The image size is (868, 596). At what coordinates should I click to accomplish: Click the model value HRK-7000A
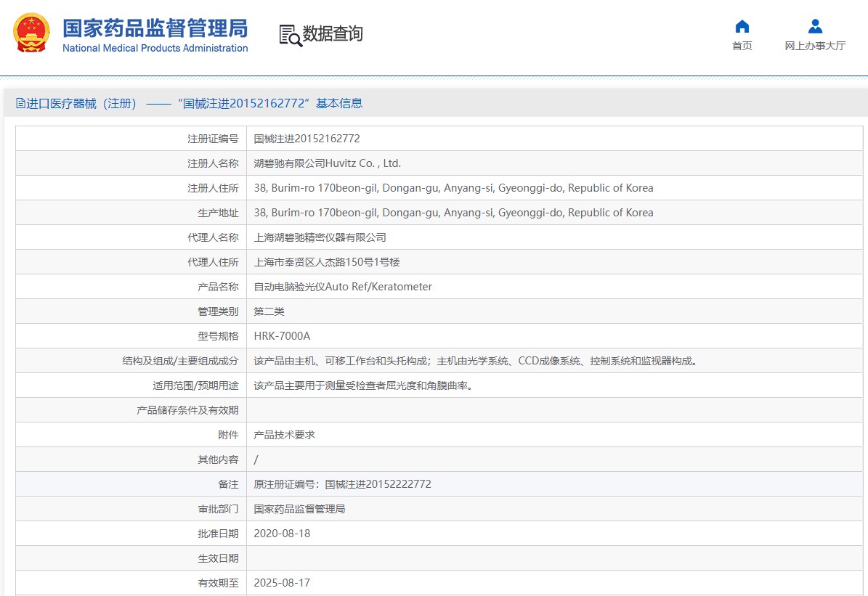(x=282, y=336)
